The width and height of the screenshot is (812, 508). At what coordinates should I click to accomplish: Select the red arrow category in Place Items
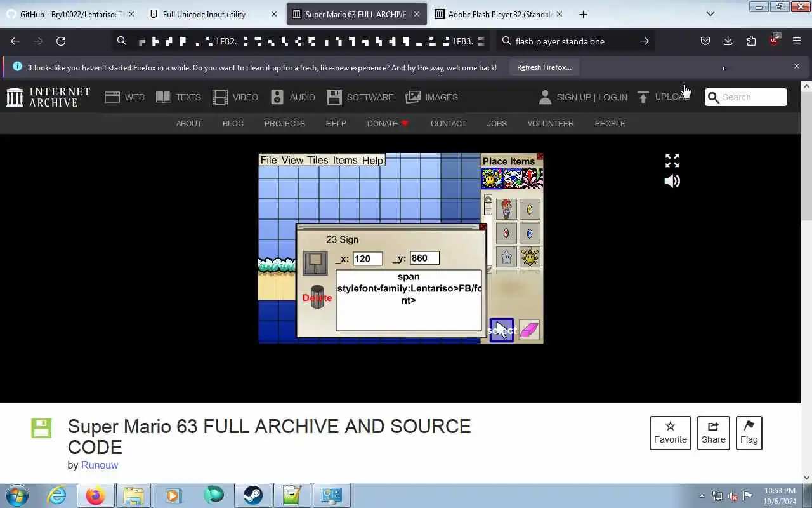(532, 178)
